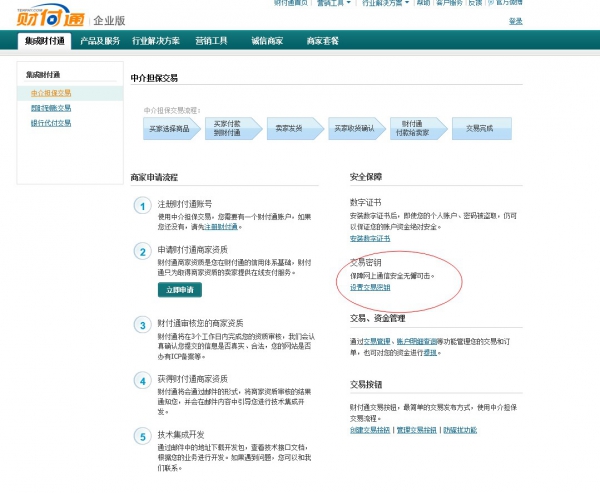Image resolution: width=600 pixels, height=493 pixels.
Task: Click the 立即申请 button
Action: (x=180, y=290)
